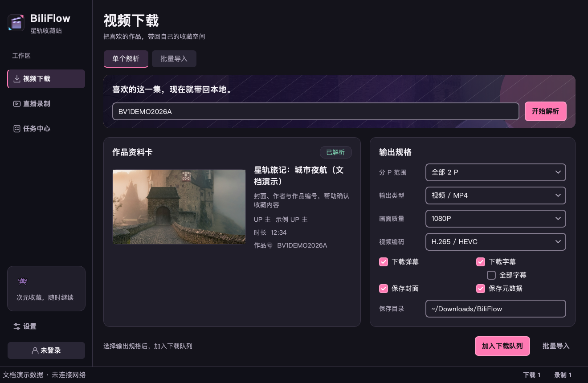This screenshot has width=588, height=383.
Task: Uncheck the 下载弹幕 checkbox
Action: click(384, 262)
